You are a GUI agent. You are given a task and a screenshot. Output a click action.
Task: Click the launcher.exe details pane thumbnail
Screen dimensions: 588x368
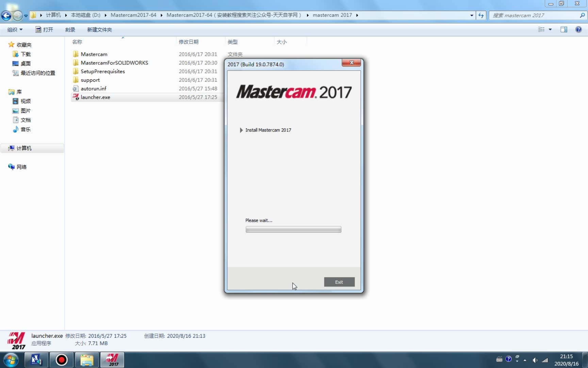coord(16,341)
